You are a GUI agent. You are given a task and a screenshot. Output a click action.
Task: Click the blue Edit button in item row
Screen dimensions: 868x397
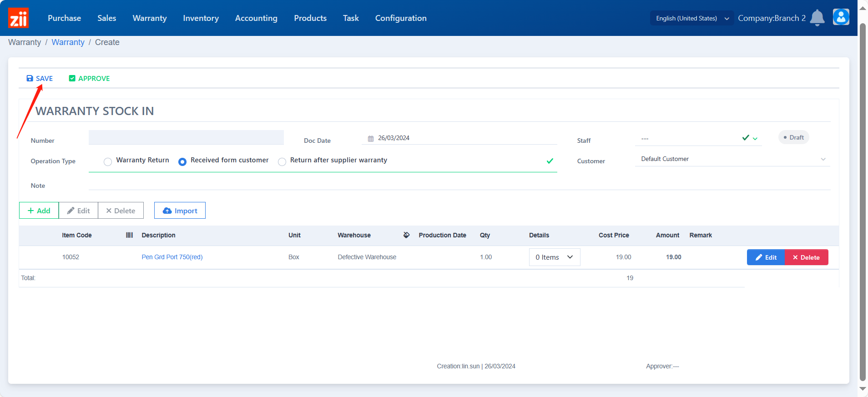tap(766, 257)
